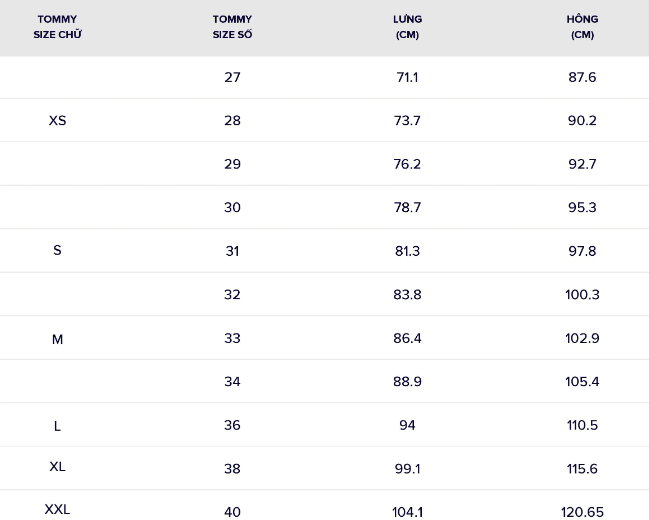Viewport: 649px width, 520px height.
Task: Click the TOMMY SIZE CHỮ column header
Action: tap(57, 27)
